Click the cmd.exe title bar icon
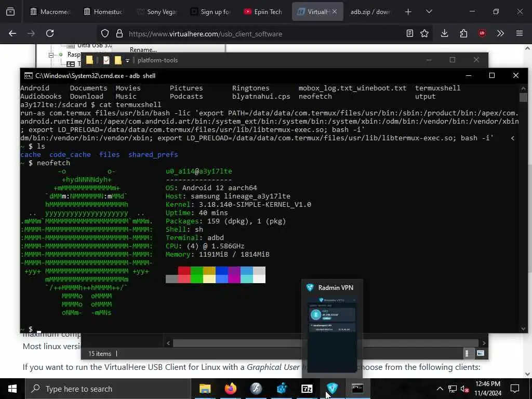Image resolution: width=532 pixels, height=399 pixels. coord(29,76)
